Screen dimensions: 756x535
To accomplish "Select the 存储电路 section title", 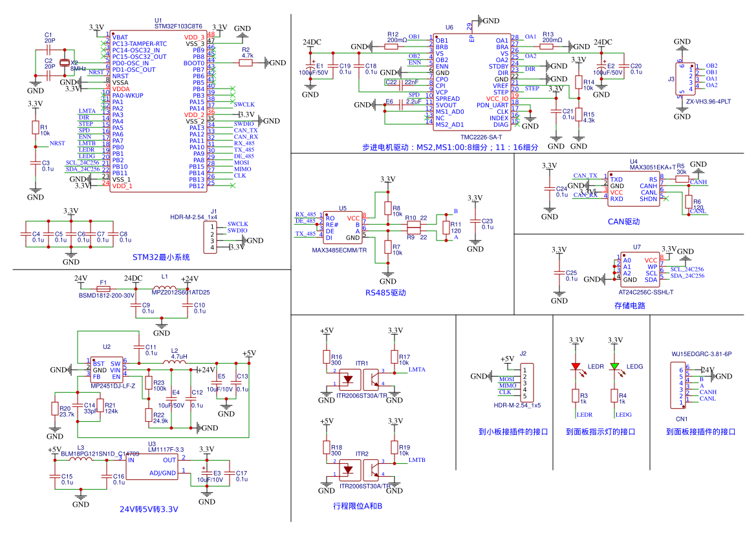I will [630, 306].
